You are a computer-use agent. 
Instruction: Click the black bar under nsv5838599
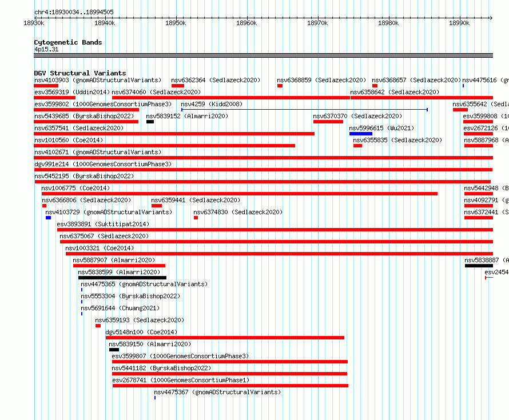pyautogui.click(x=122, y=278)
